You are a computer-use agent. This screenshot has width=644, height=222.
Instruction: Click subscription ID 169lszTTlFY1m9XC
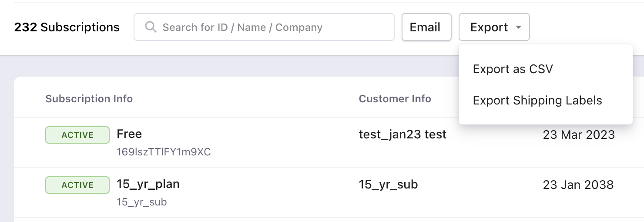point(164,152)
